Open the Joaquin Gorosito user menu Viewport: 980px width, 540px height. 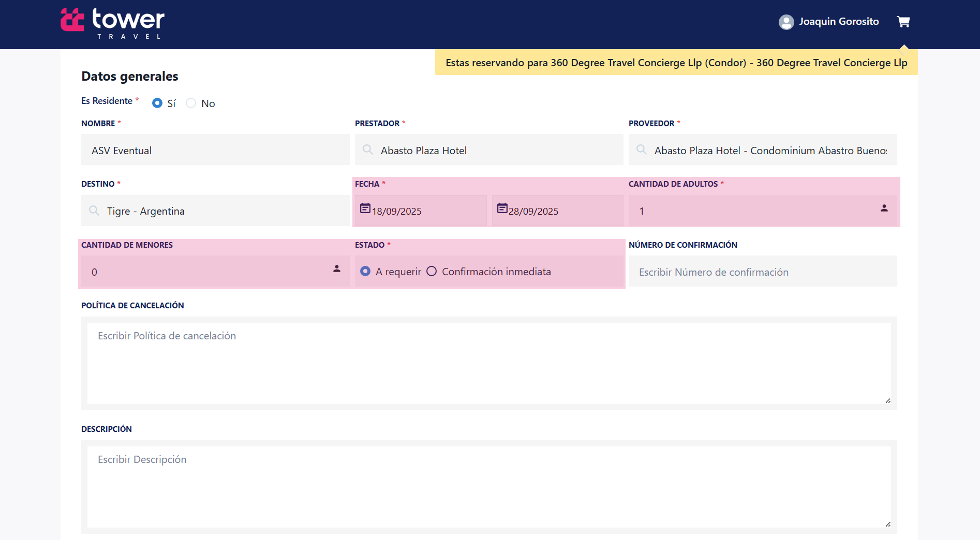tap(838, 22)
